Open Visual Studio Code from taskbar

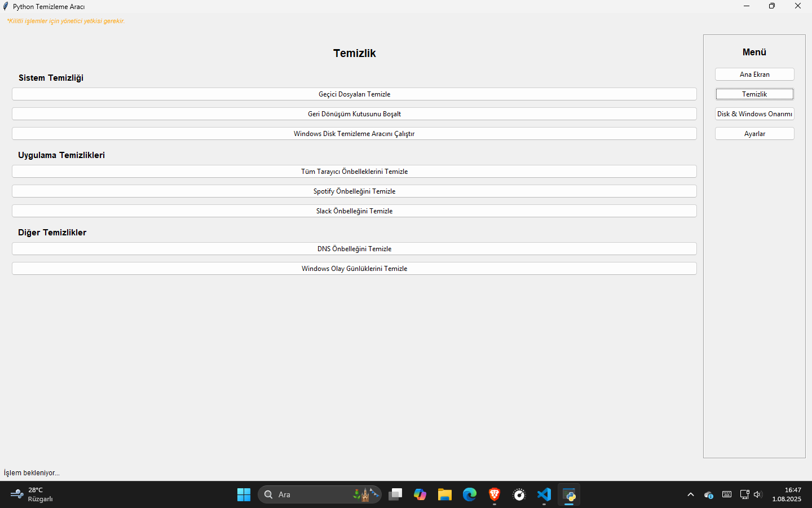point(544,495)
